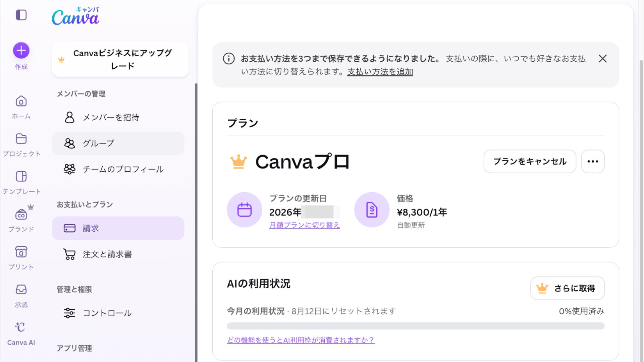Click the AIの利用状況 heading
The width and height of the screenshot is (644, 362).
pyautogui.click(x=259, y=284)
